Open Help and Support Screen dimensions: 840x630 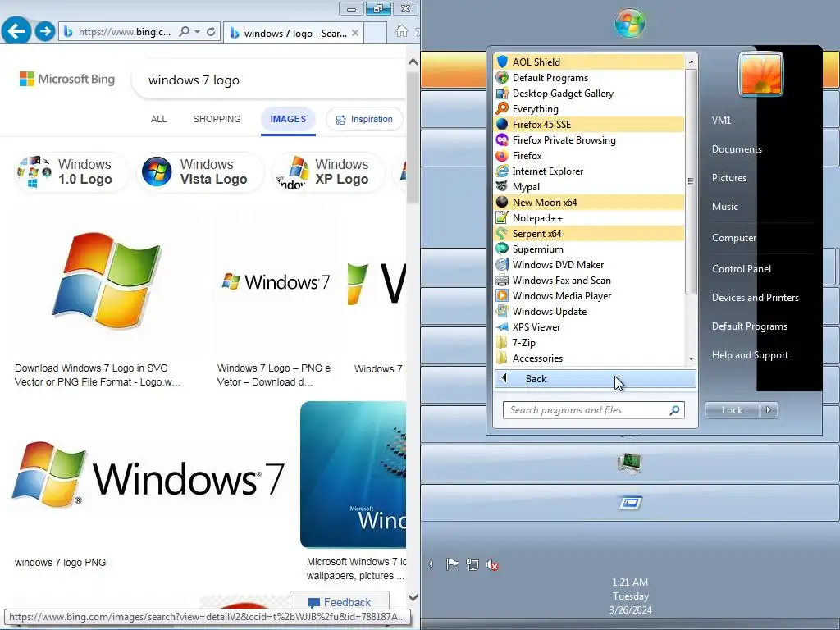coord(750,354)
